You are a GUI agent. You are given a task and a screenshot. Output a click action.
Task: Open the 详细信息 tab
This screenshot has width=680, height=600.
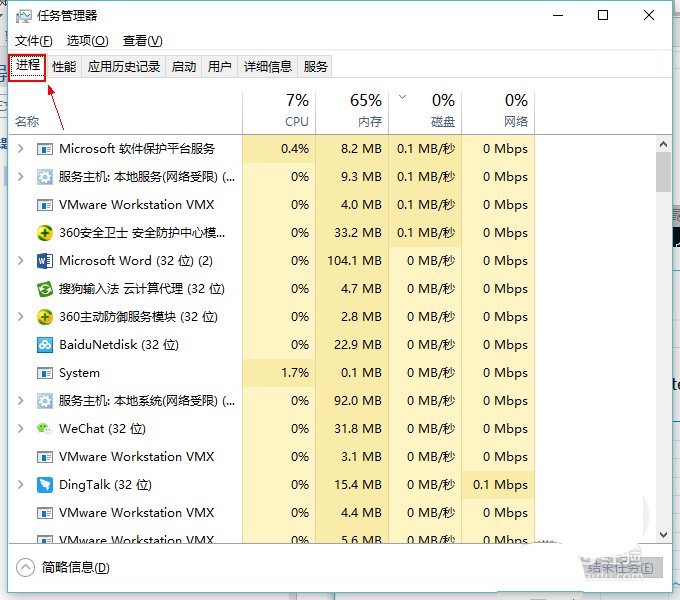click(x=268, y=67)
